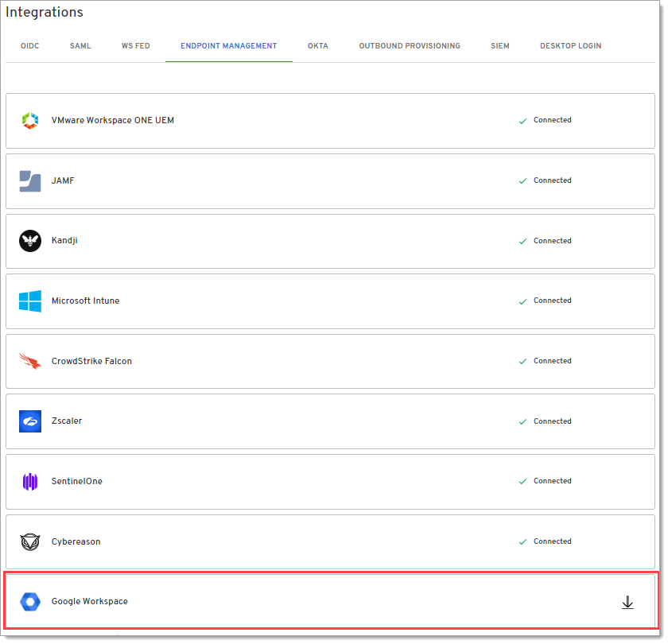Open the WS FED tab

136,46
